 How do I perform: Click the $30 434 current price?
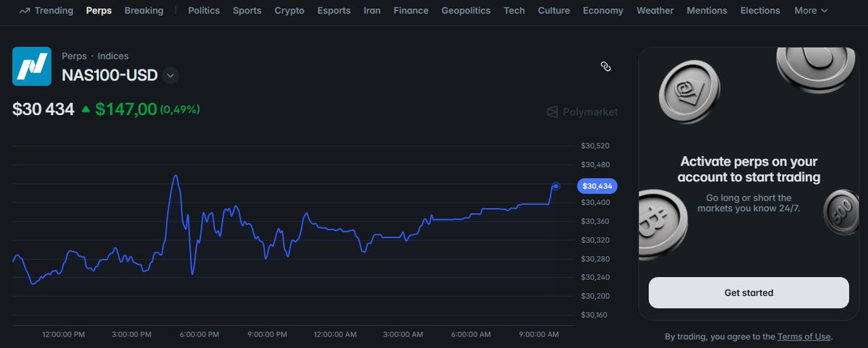[43, 109]
